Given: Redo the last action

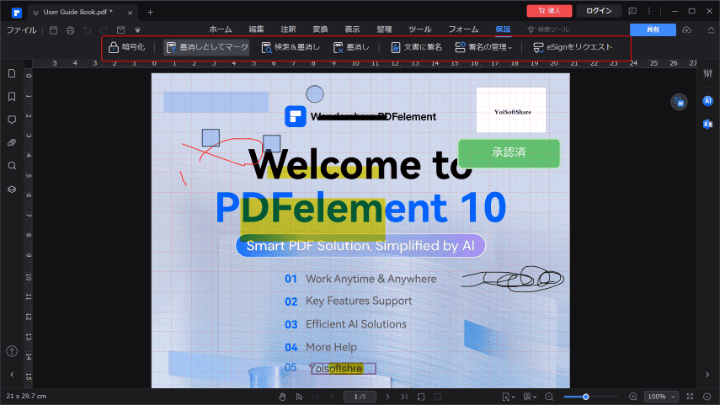Looking at the screenshot, I should click(104, 30).
